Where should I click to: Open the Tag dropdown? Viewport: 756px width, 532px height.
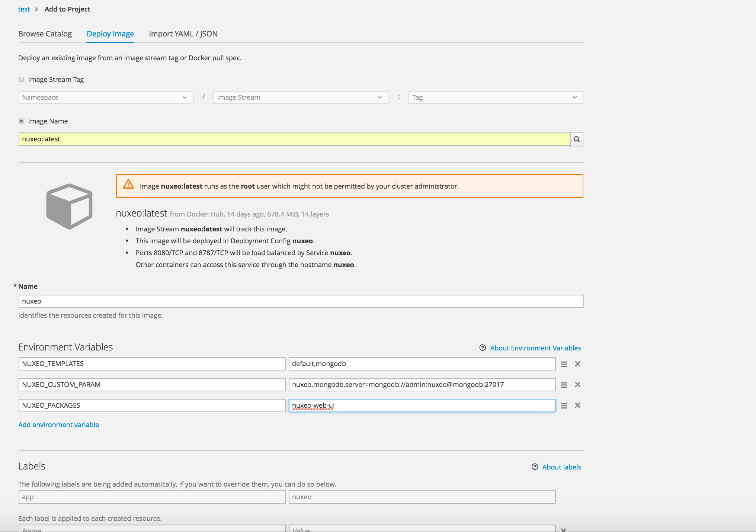(496, 97)
